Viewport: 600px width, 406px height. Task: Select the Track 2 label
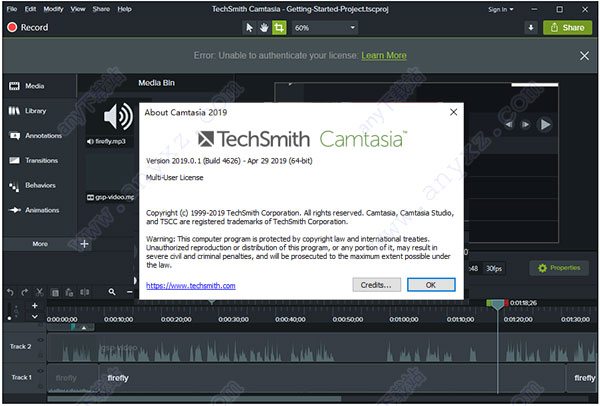21,347
